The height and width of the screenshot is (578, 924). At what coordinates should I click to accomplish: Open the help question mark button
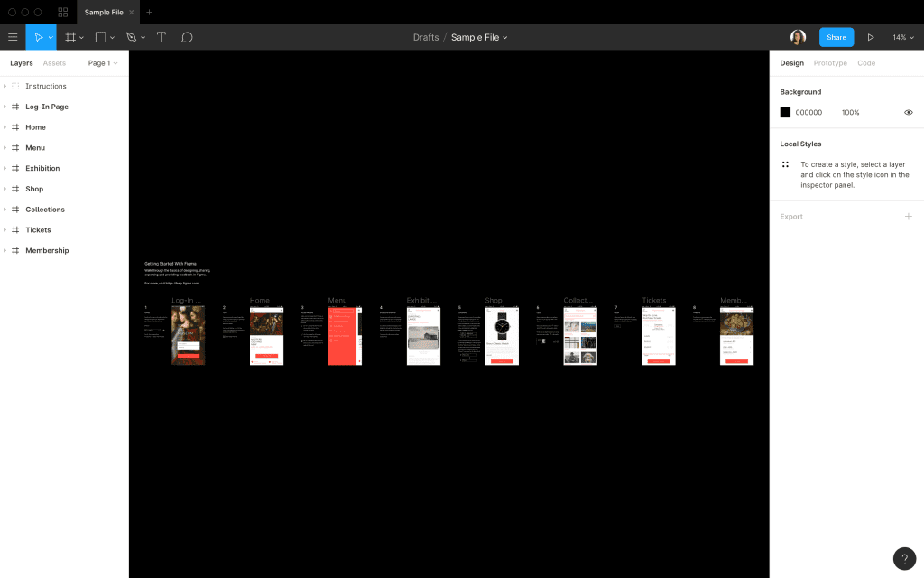click(904, 558)
